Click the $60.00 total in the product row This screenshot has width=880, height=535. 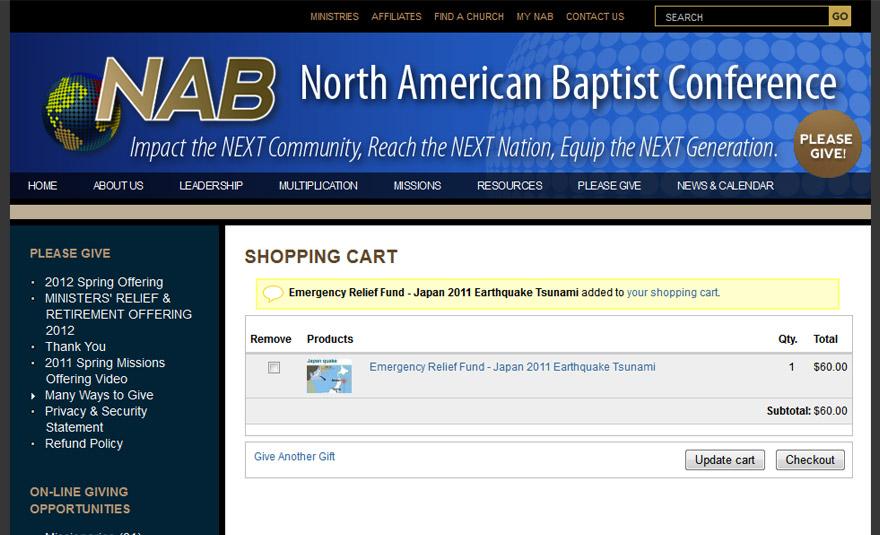(x=830, y=367)
